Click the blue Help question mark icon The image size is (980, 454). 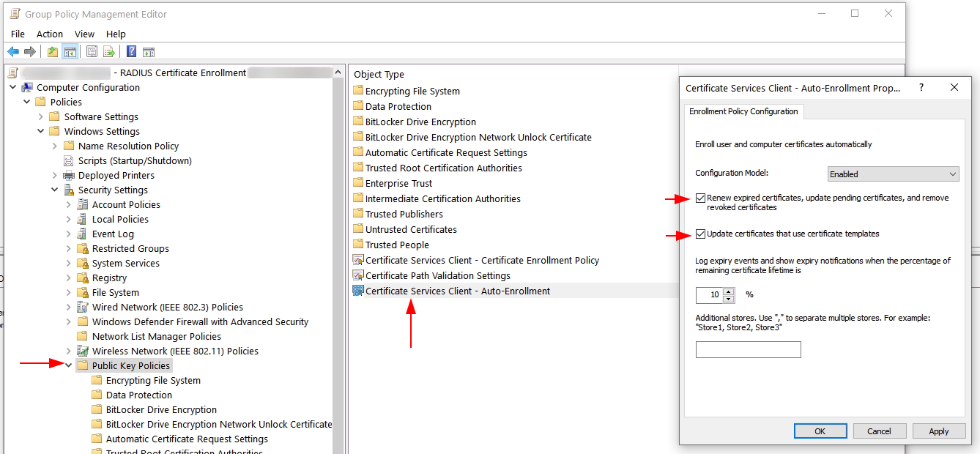[x=131, y=51]
